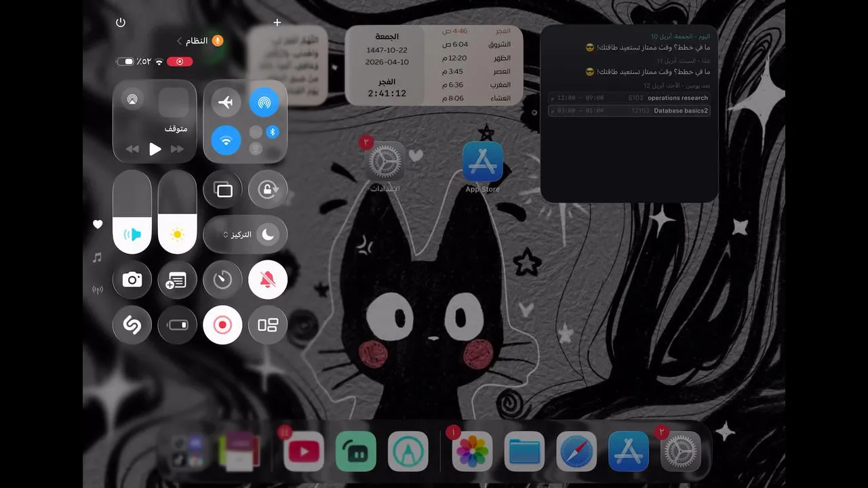The image size is (868, 488).
Task: Tap the red screen recording status pill
Action: (180, 62)
